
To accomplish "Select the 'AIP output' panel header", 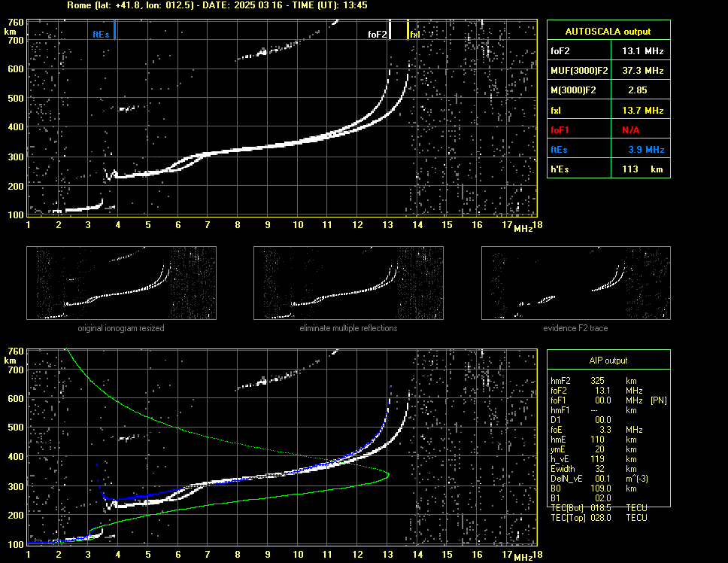I will [608, 361].
